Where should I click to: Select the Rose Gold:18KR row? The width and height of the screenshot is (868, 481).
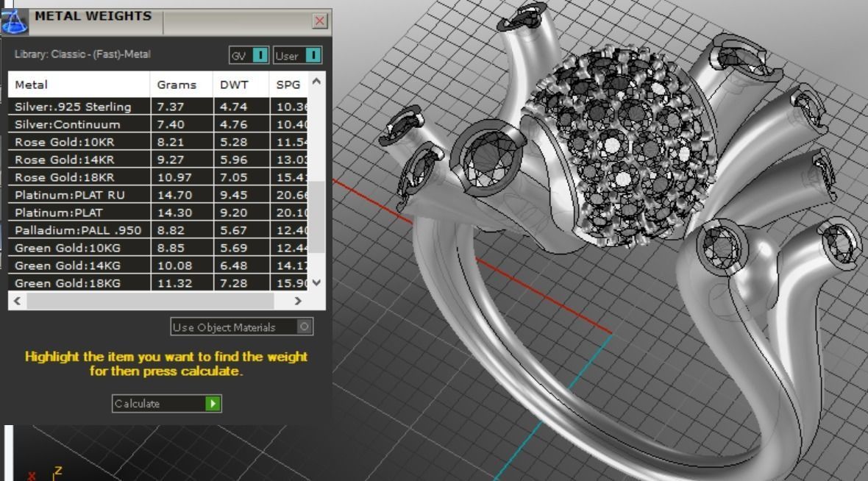coord(157,178)
